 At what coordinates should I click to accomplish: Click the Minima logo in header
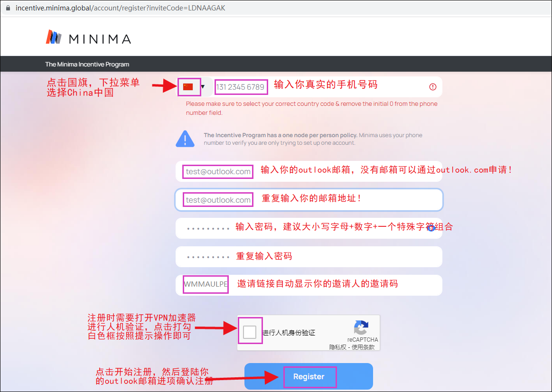pyautogui.click(x=88, y=37)
